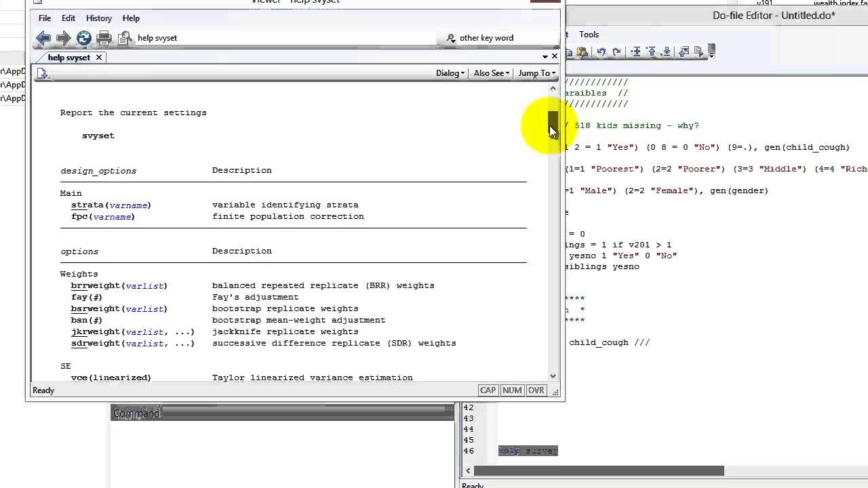
Task: Click the 'fay(#)' option entry
Action: [87, 297]
